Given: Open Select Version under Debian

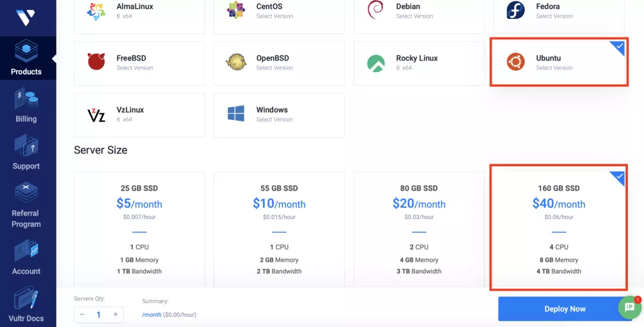Looking at the screenshot, I should point(414,17).
